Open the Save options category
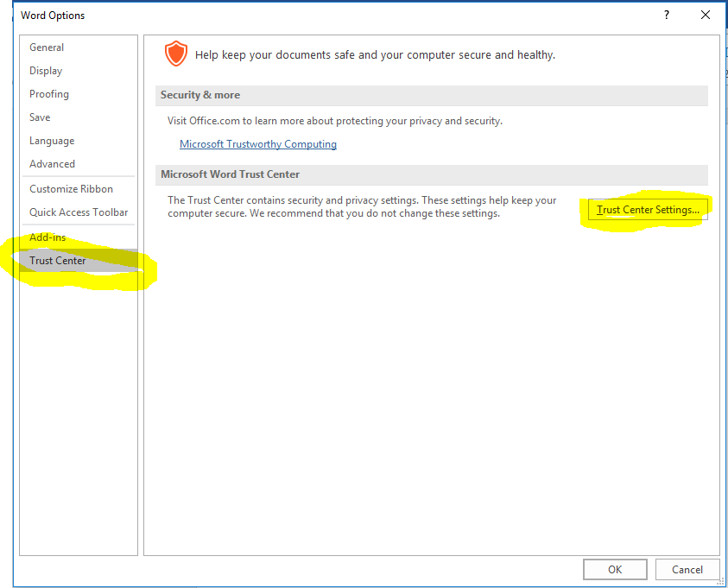This screenshot has width=728, height=588. [x=79, y=117]
